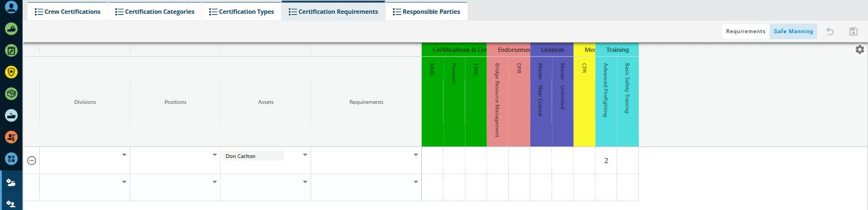Click the Master - Near Coastal column header
The image size is (868, 210).
[x=541, y=101]
